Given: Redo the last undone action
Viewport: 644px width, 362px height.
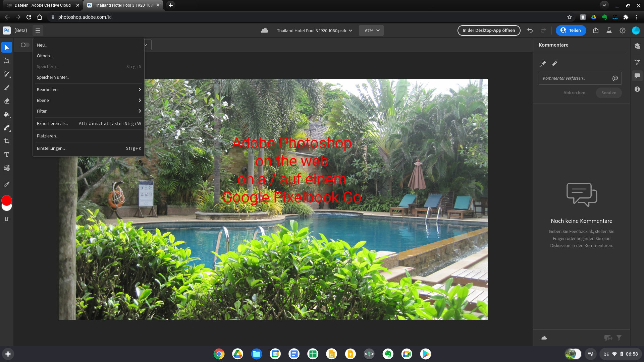Looking at the screenshot, I should (543, 31).
